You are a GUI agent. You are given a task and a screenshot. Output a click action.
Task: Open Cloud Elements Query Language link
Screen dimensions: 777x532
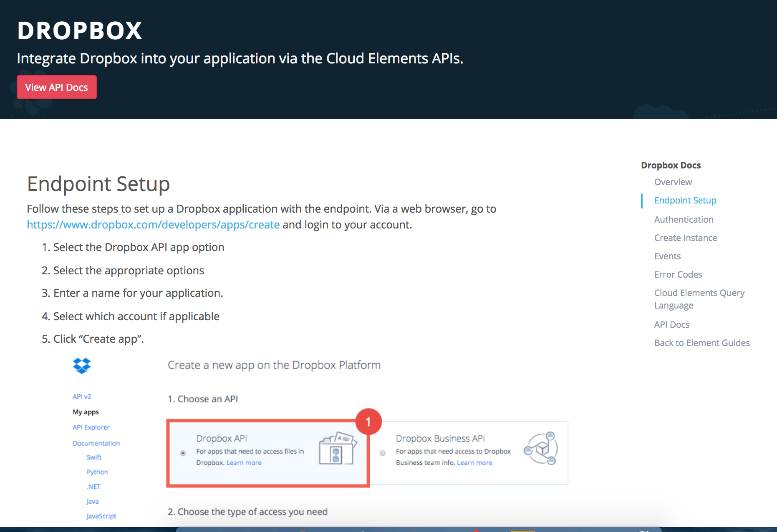[x=699, y=299]
